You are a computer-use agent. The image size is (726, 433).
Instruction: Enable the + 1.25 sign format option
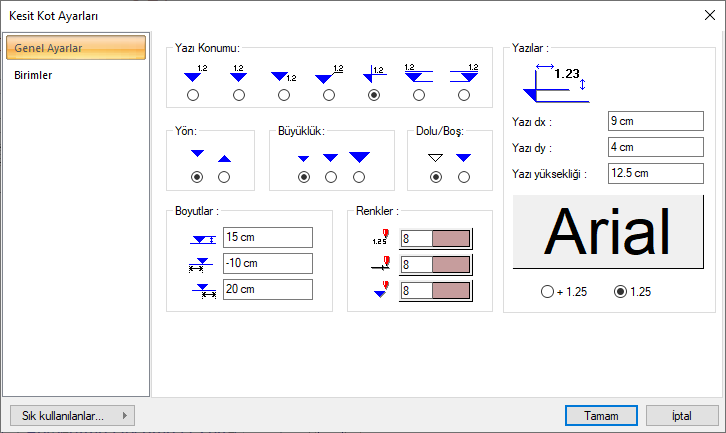[x=546, y=292]
